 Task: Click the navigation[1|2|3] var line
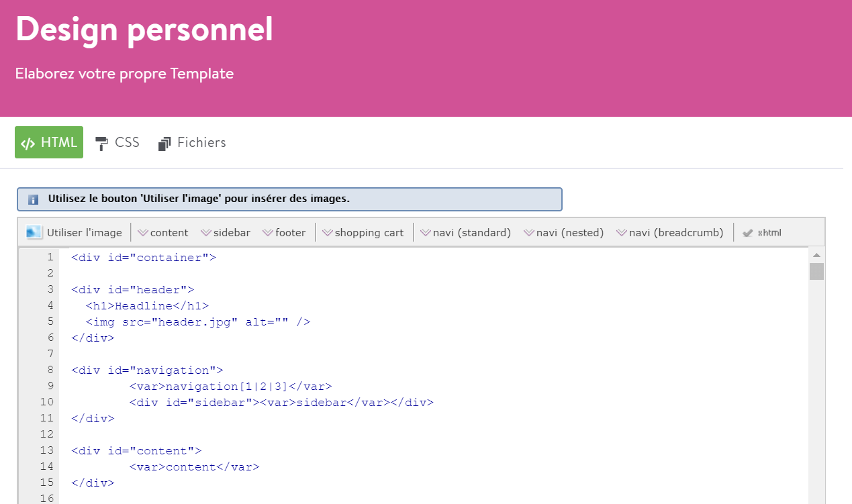pyautogui.click(x=230, y=386)
